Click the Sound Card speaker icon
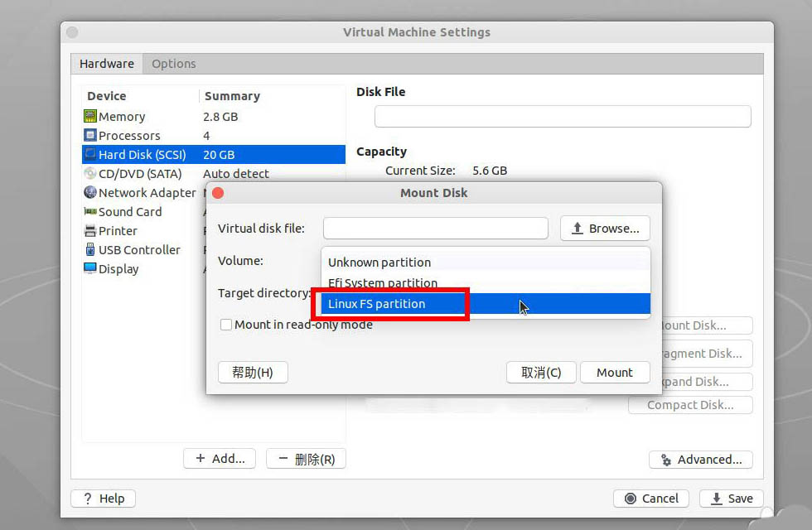 tap(92, 211)
